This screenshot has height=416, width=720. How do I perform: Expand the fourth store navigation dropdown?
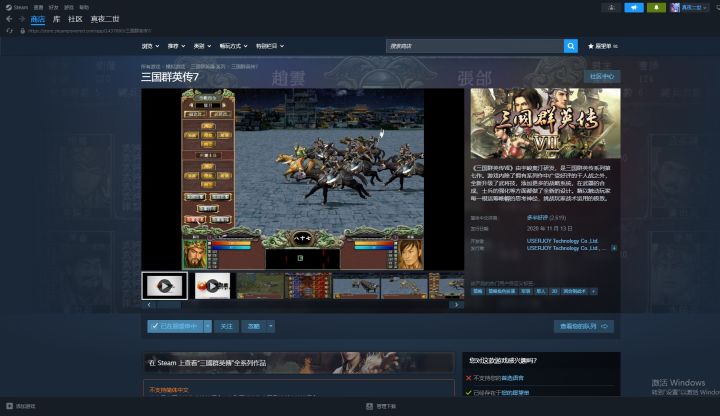point(233,46)
